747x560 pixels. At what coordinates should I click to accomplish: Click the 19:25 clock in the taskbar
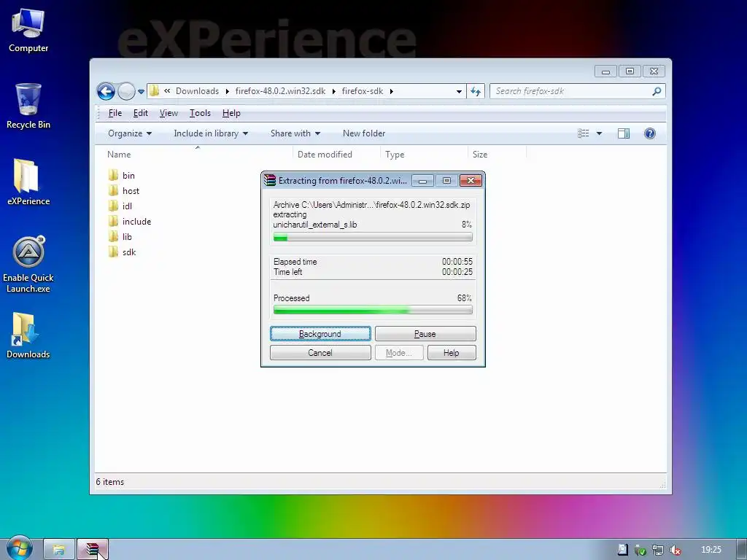coord(711,550)
